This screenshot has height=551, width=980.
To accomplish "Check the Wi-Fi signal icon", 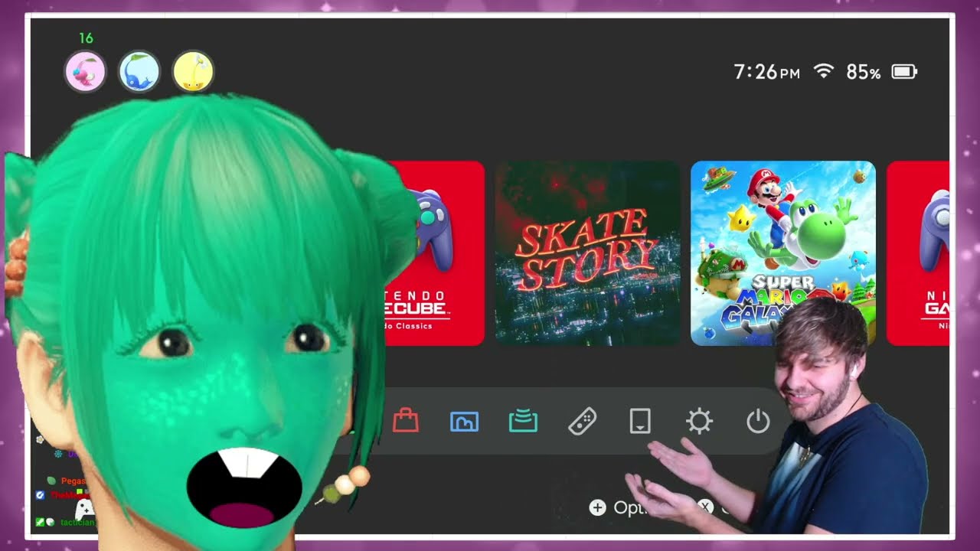I will tap(824, 72).
